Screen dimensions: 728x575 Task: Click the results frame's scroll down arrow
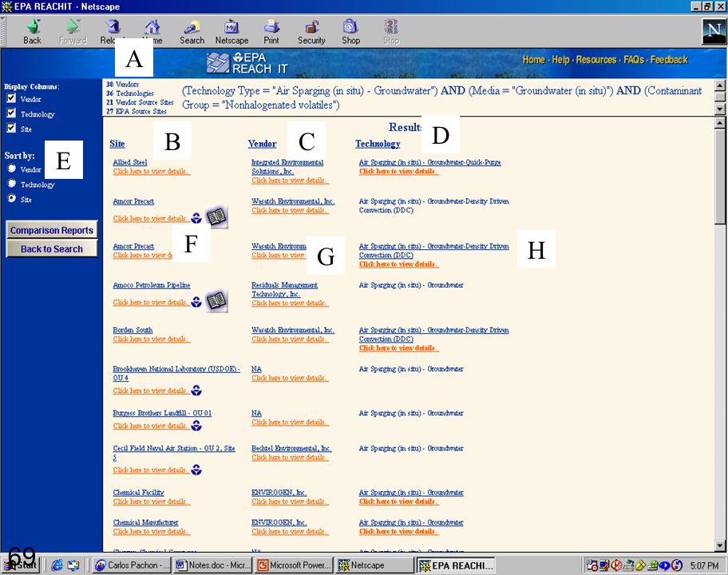point(720,545)
